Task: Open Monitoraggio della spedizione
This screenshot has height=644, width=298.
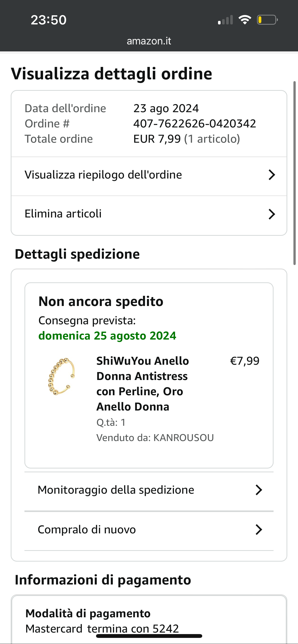Action: 116,490
